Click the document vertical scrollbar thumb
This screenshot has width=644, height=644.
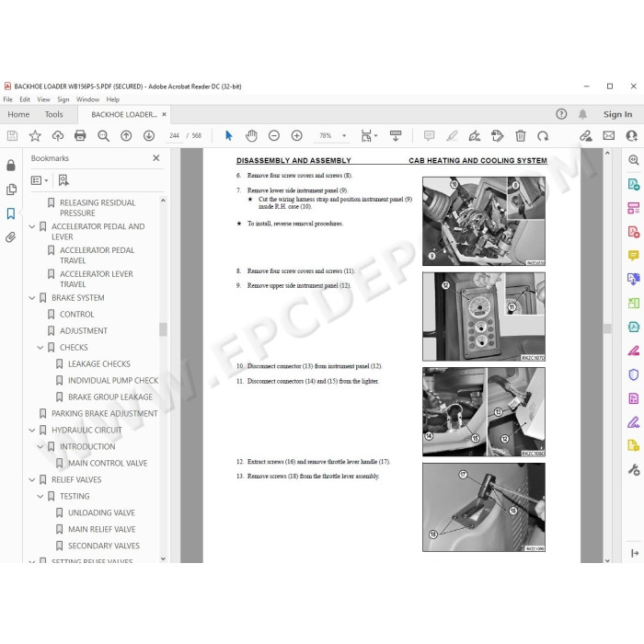point(607,328)
